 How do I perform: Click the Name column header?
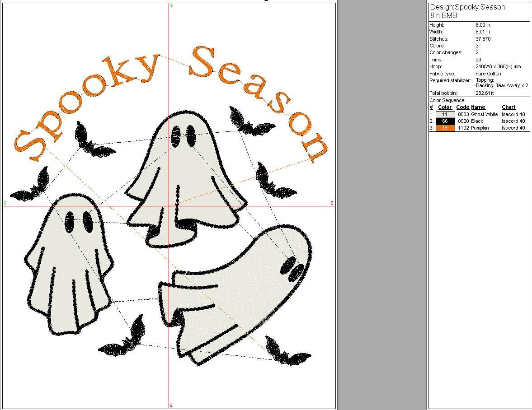(478, 107)
